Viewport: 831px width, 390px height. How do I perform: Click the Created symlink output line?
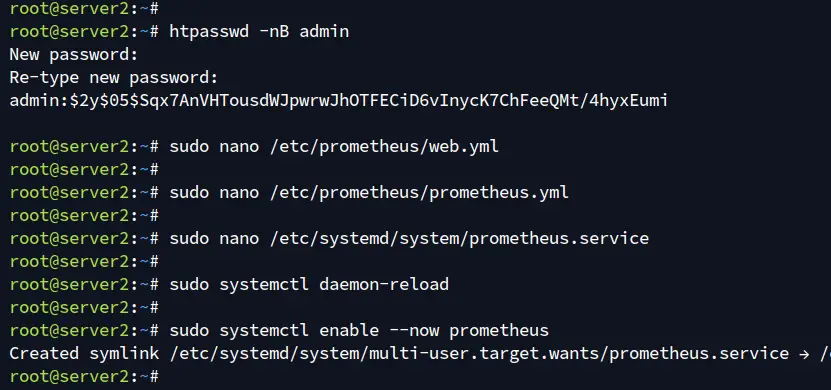coord(420,353)
